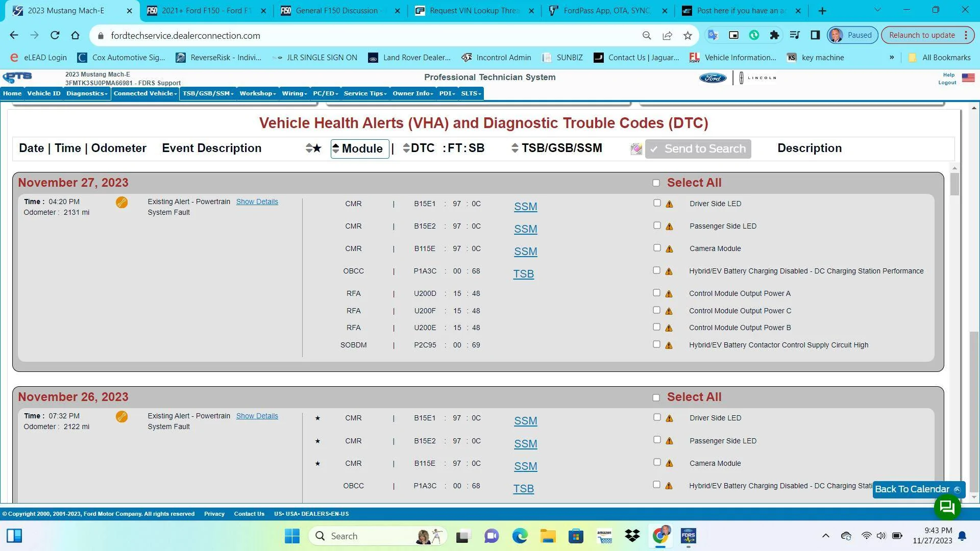Open Dropbox from the taskbar
Viewport: 980px width, 551px height.
point(632,536)
